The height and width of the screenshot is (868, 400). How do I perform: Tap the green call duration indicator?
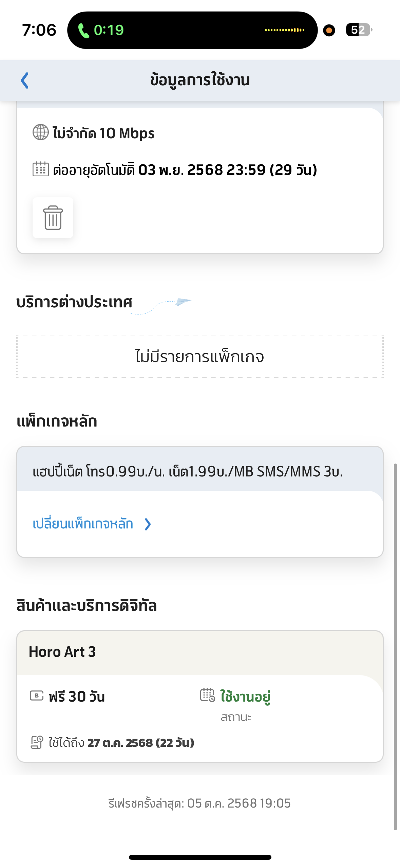tap(101, 30)
